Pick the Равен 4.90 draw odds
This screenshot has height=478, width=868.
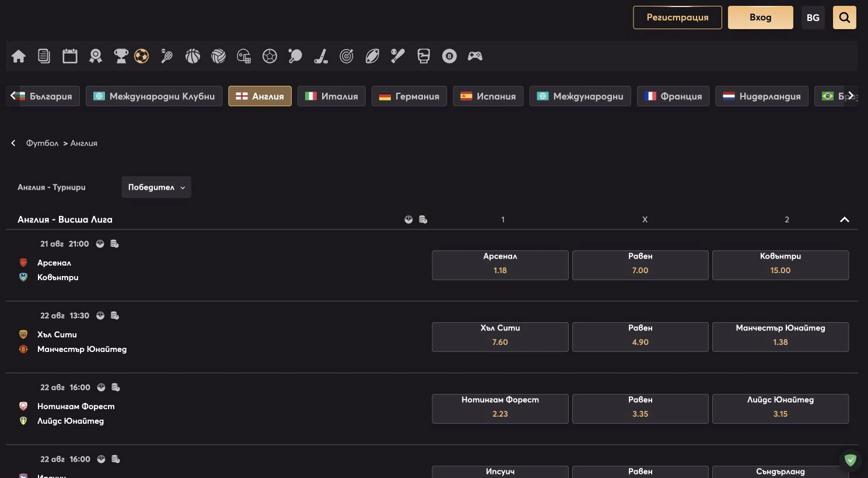[x=640, y=337]
